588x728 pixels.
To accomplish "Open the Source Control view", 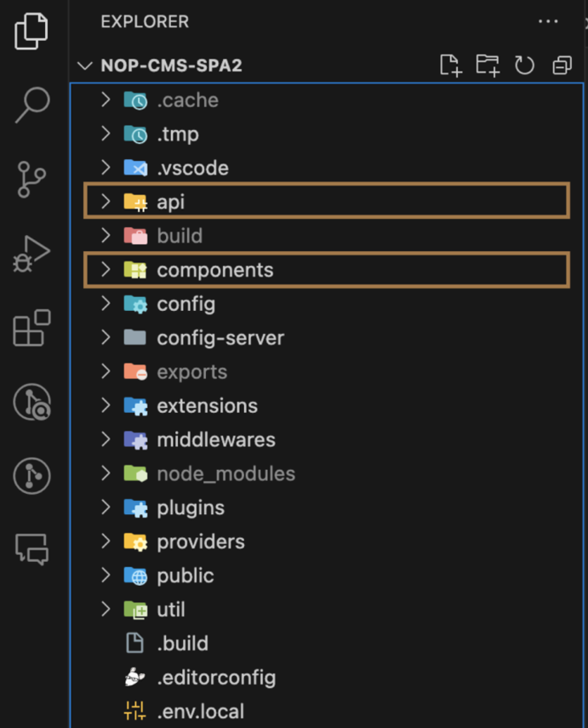I will pyautogui.click(x=31, y=179).
